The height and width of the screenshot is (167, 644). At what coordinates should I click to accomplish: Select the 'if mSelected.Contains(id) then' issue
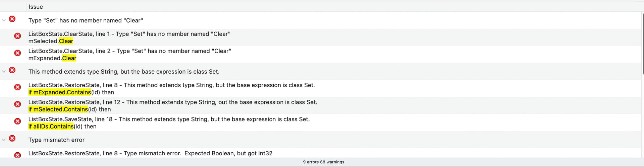[x=322, y=106]
